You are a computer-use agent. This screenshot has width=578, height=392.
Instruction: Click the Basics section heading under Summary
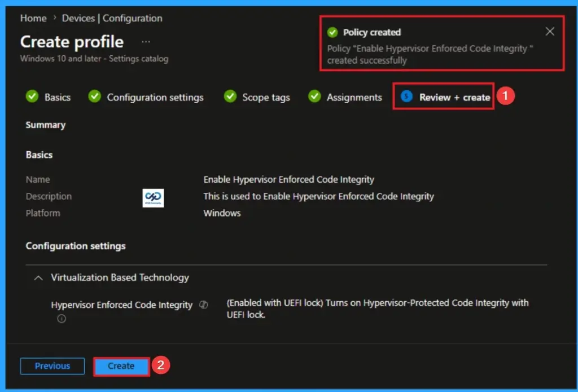(x=39, y=155)
